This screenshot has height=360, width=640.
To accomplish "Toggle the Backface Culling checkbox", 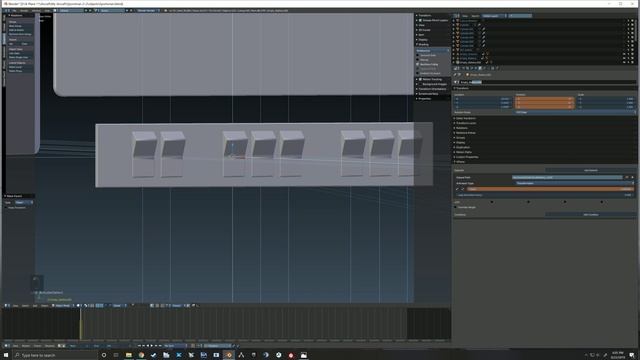I will (x=418, y=64).
